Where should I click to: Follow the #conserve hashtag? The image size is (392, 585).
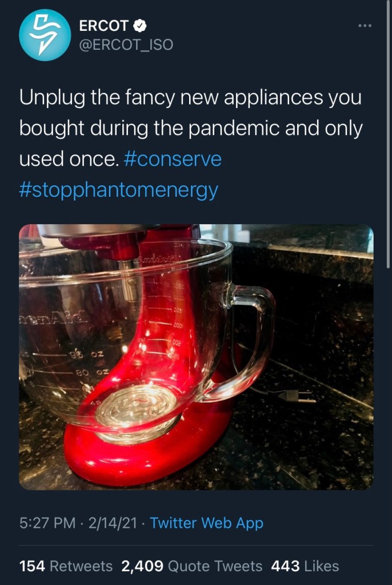[173, 160]
